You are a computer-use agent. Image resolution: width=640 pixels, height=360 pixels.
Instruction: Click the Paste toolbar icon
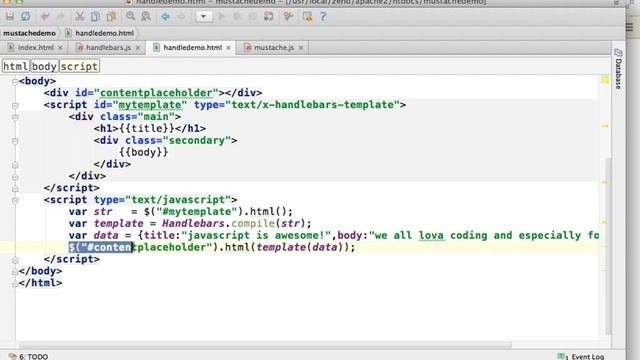pyautogui.click(x=111, y=16)
